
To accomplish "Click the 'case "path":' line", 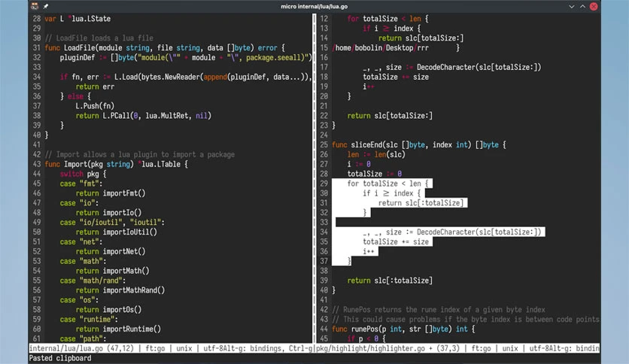I will pyautogui.click(x=83, y=338).
